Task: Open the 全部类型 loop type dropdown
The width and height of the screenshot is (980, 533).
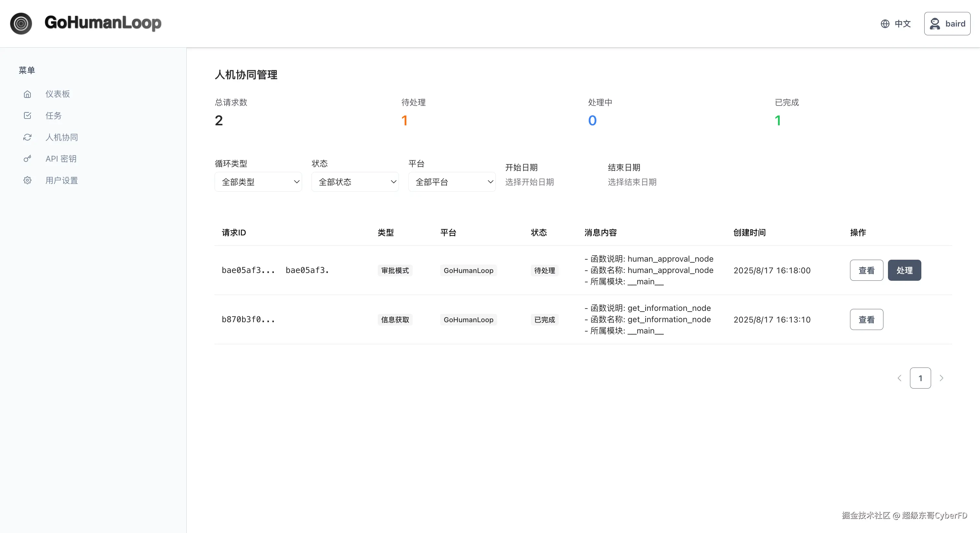Action: tap(258, 182)
